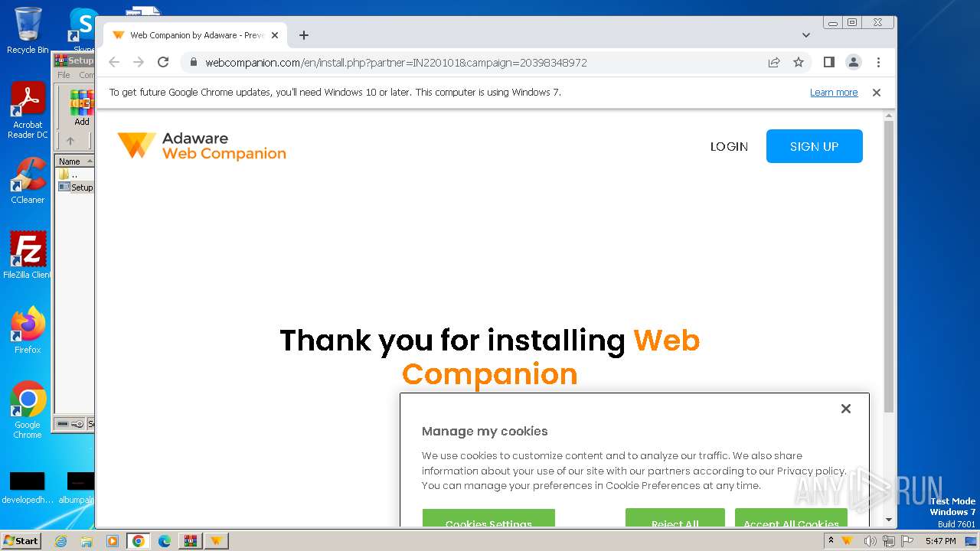Viewport: 980px width, 551px height.
Task: Open File Explorer from taskbar
Action: click(87, 541)
